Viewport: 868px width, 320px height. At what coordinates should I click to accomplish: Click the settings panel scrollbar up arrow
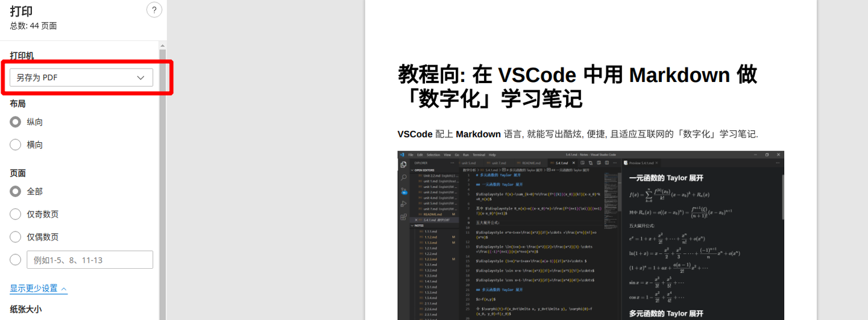click(162, 46)
